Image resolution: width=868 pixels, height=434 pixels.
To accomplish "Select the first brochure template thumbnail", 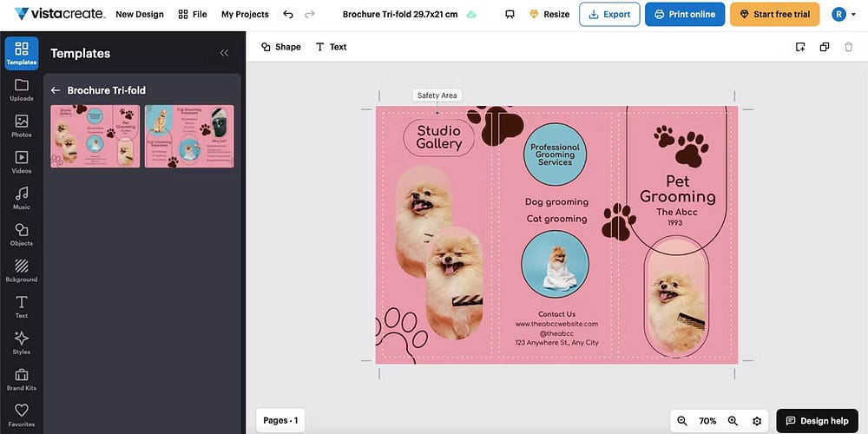I will click(x=95, y=136).
